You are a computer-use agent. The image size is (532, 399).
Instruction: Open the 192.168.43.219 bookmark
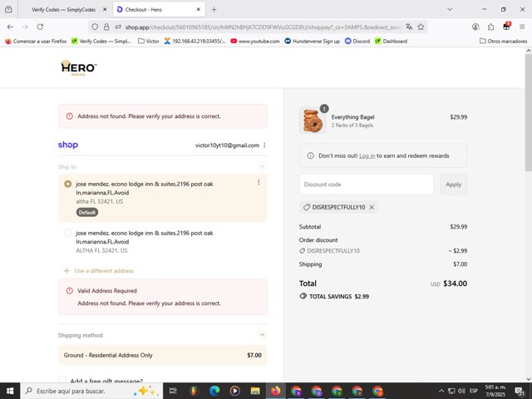point(195,41)
